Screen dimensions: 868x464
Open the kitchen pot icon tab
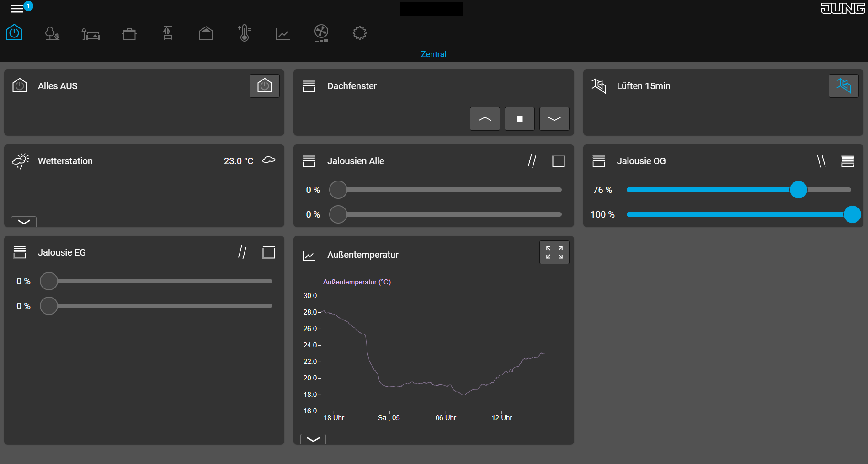(129, 33)
